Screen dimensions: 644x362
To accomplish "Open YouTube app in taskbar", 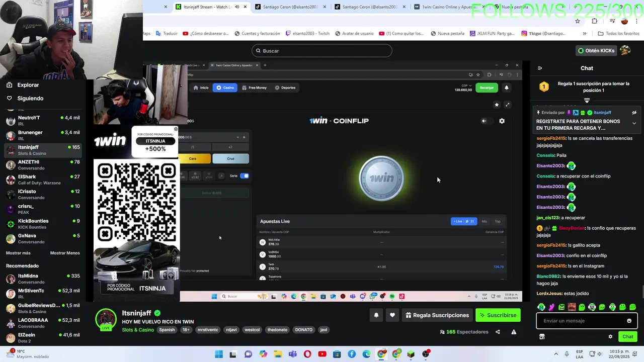I will (322, 354).
